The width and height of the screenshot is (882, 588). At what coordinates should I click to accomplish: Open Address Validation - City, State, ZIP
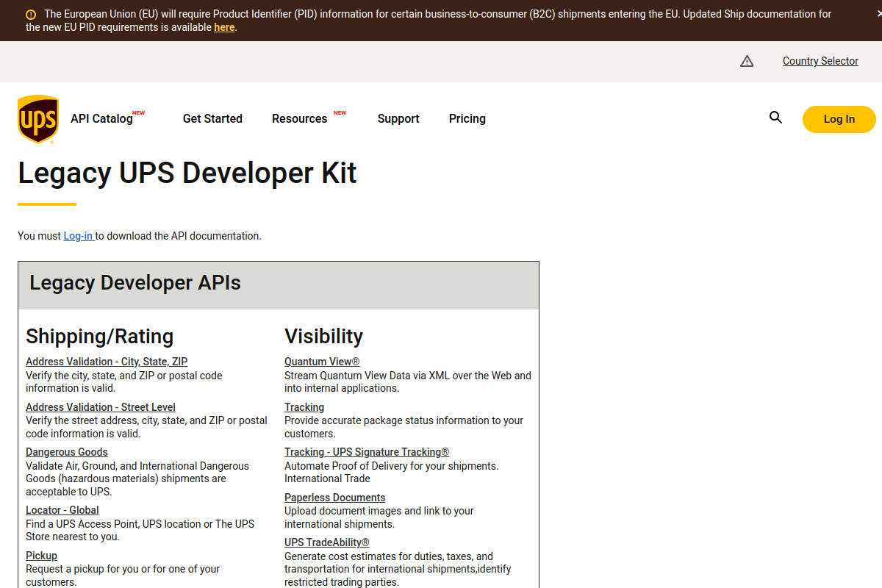tap(107, 362)
